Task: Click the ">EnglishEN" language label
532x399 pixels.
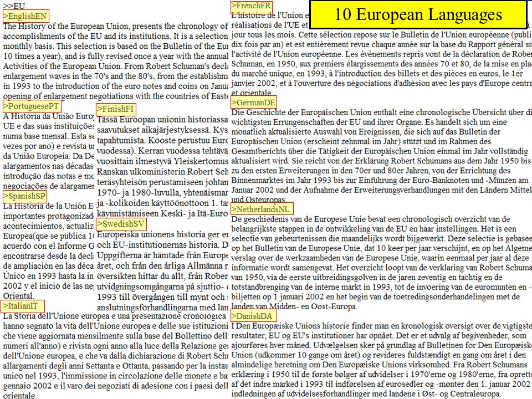Action: tap(25, 16)
